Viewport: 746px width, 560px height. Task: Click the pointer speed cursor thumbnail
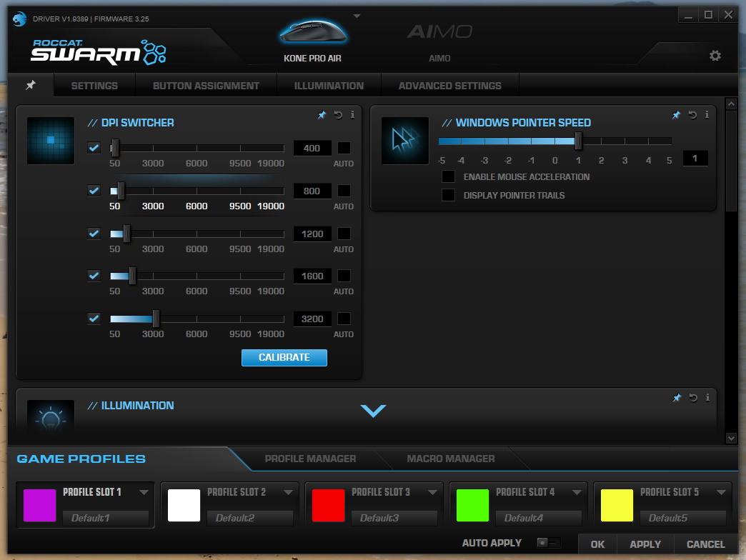tap(405, 140)
